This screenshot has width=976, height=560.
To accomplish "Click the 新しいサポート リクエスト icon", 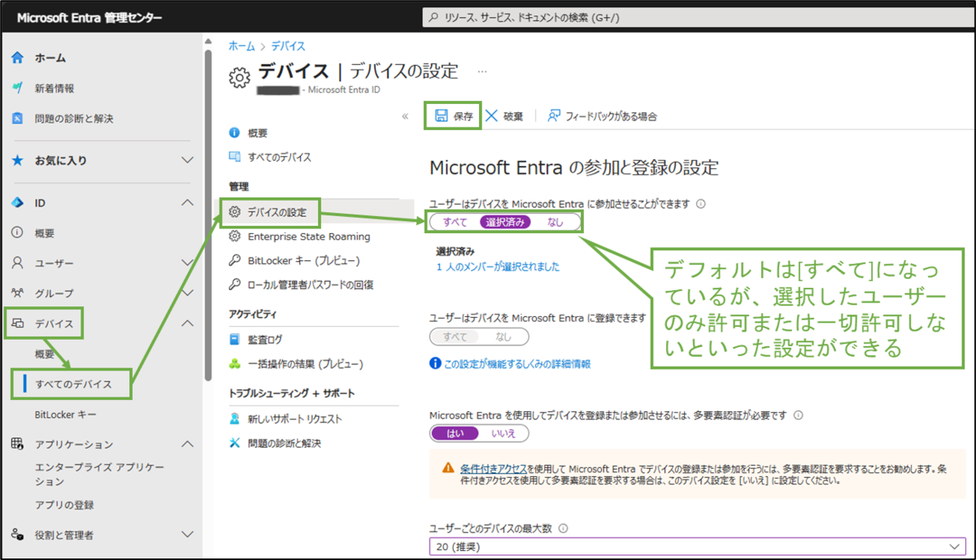I will point(235,419).
